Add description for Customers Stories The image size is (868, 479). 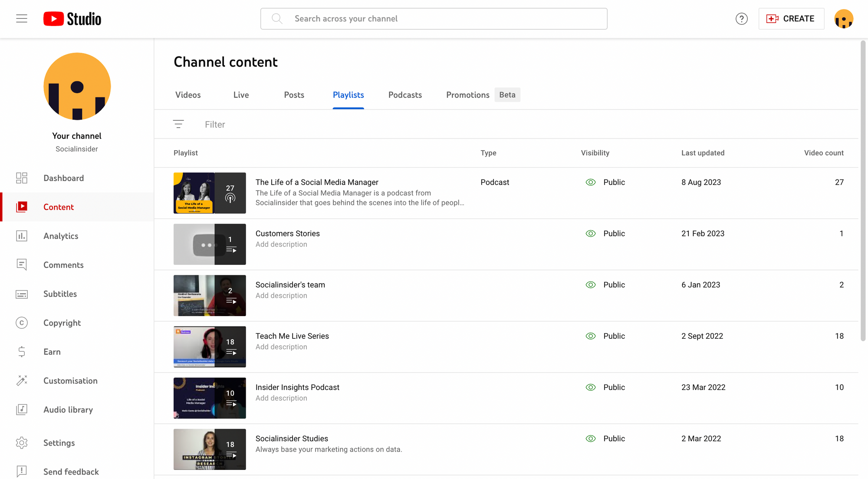point(281,244)
